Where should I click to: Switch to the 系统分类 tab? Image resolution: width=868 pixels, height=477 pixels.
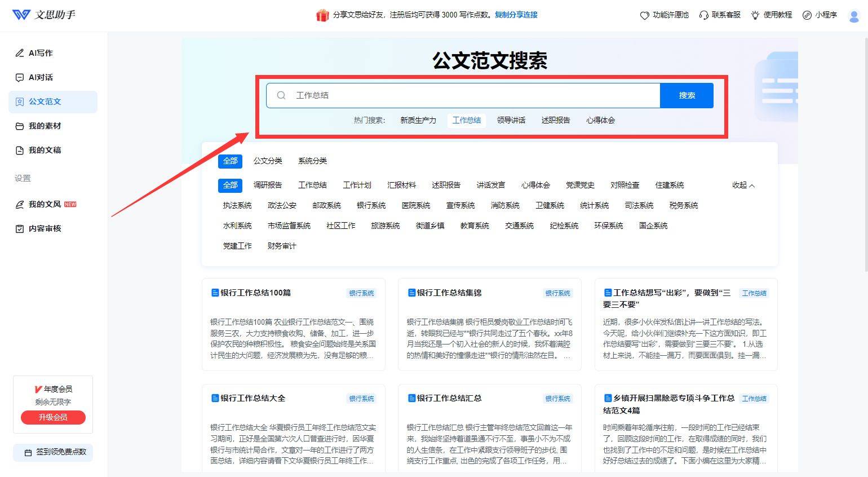click(312, 161)
